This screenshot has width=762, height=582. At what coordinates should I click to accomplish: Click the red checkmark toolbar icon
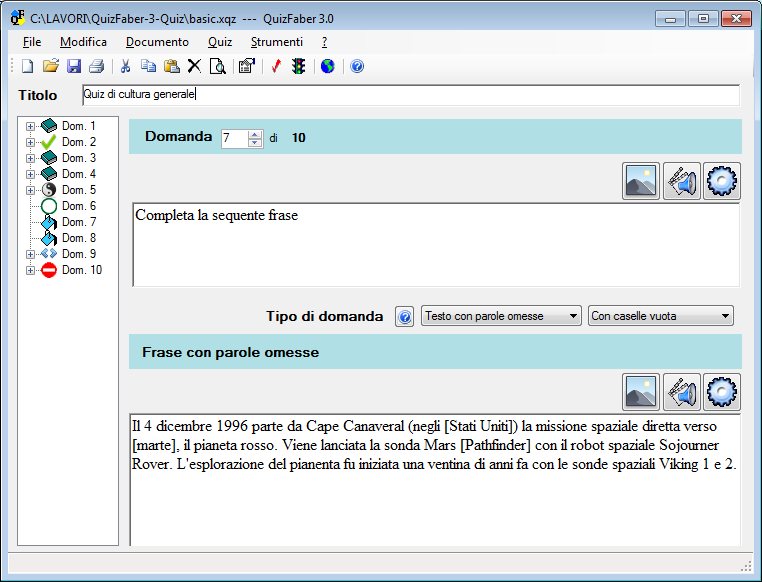click(x=276, y=67)
